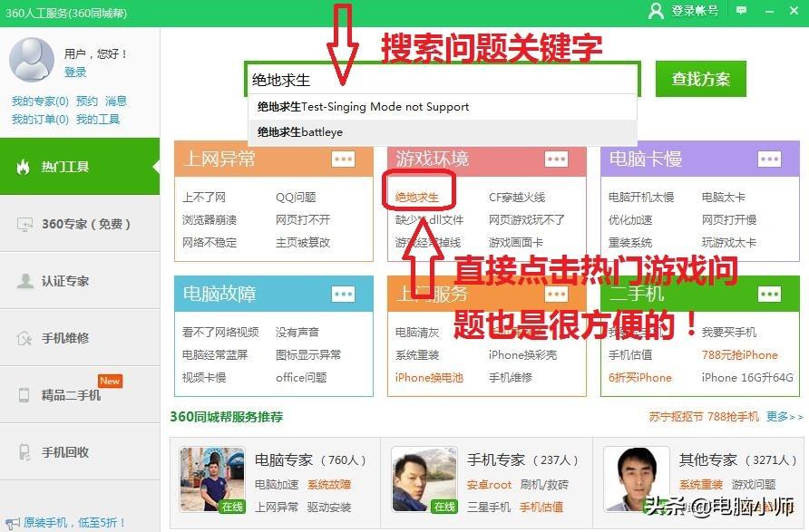Click QQ问题 in 上网异常
Screen dimensions: 809x532
click(x=296, y=198)
